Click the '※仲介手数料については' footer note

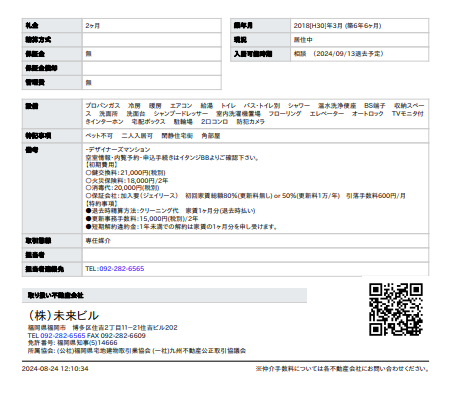pos(342,369)
